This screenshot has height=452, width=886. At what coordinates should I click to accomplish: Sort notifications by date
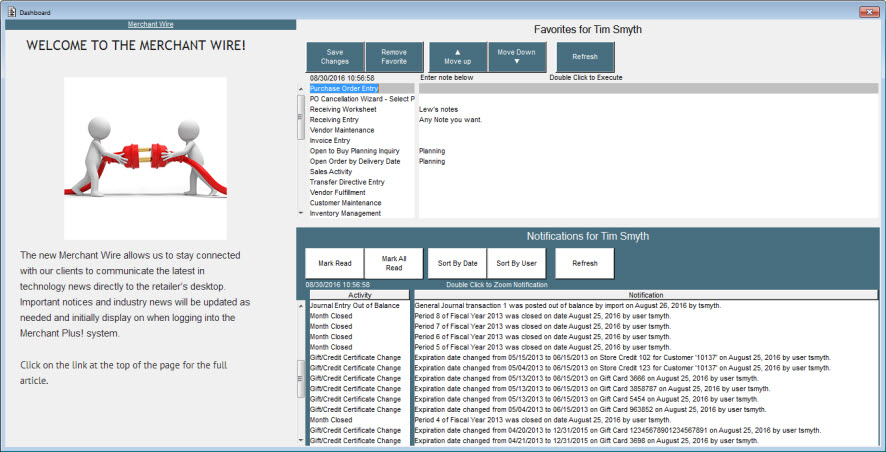coord(457,263)
